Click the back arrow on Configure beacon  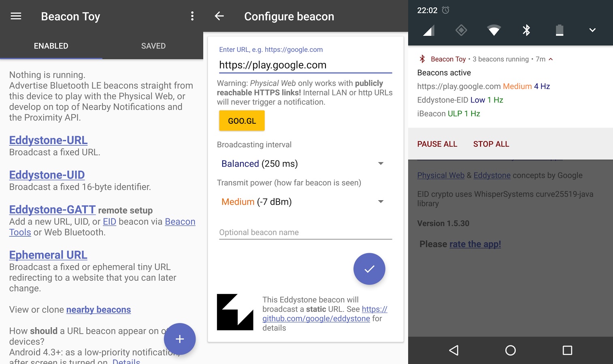tap(219, 16)
